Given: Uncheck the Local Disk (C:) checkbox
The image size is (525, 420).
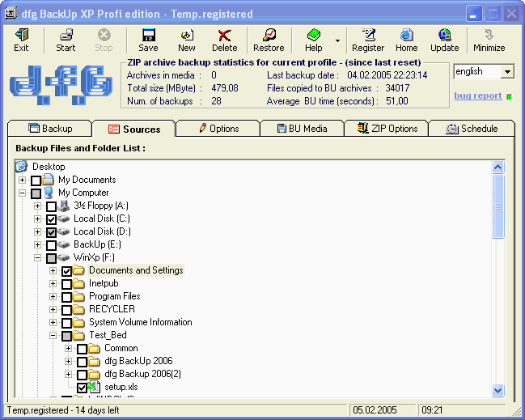Looking at the screenshot, I should (x=51, y=219).
